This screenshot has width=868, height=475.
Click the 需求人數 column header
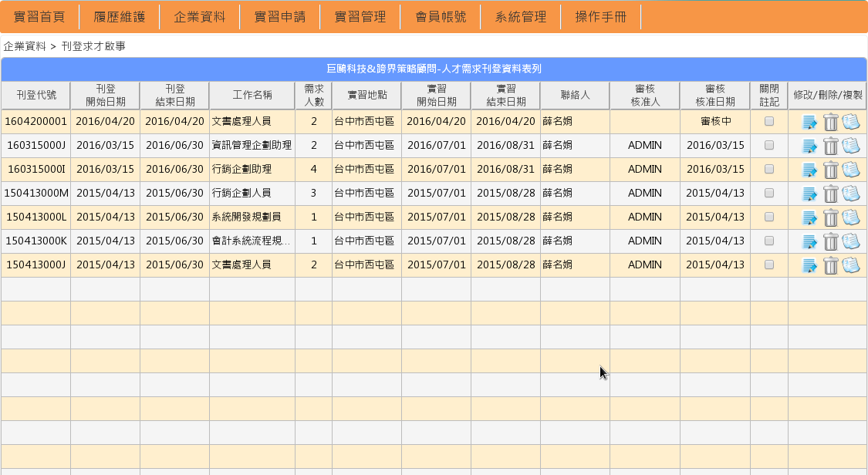(x=314, y=95)
